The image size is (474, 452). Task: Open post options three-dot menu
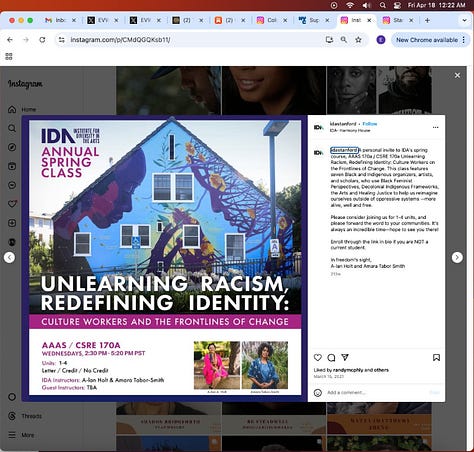click(x=435, y=127)
